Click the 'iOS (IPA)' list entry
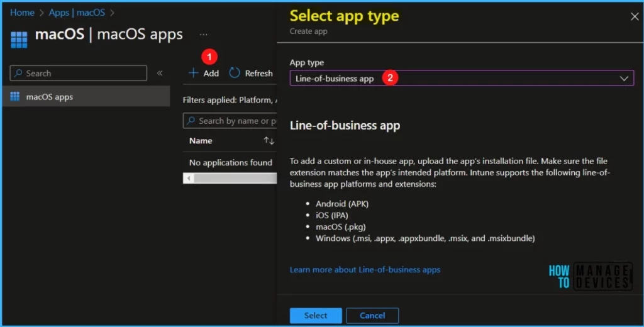The image size is (644, 327). point(332,215)
